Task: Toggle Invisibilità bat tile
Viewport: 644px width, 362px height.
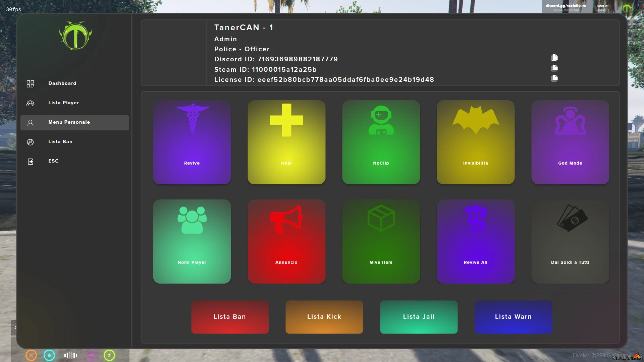Action: click(476, 142)
